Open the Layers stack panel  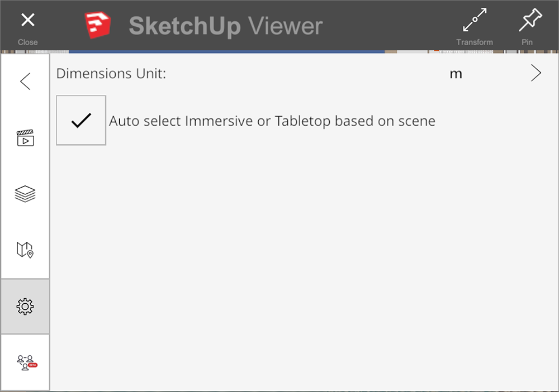(x=25, y=194)
